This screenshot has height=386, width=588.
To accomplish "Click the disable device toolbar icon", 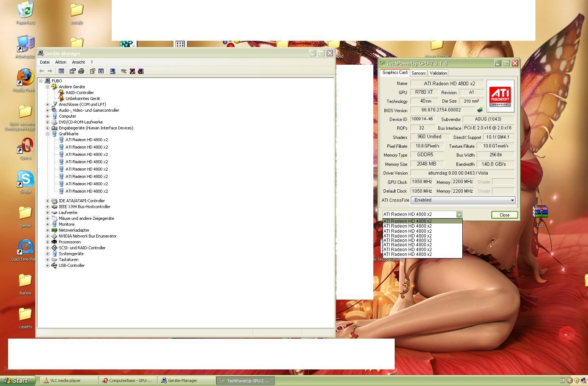I will (x=141, y=71).
